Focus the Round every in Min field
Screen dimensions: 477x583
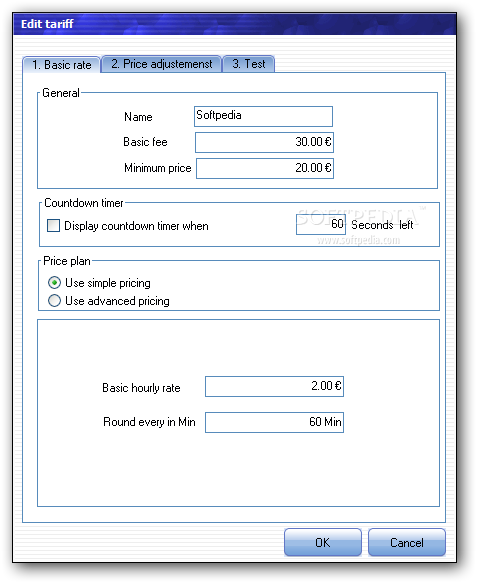[274, 422]
